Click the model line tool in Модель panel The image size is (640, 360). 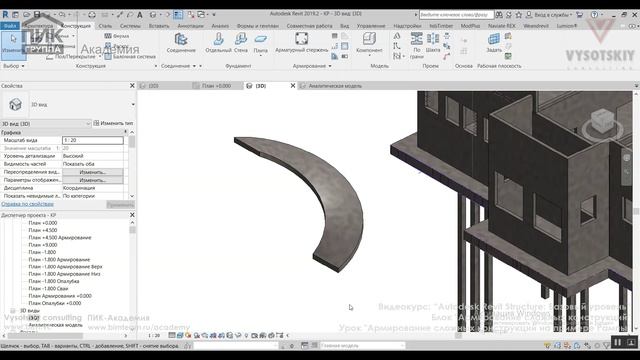[x=396, y=46]
